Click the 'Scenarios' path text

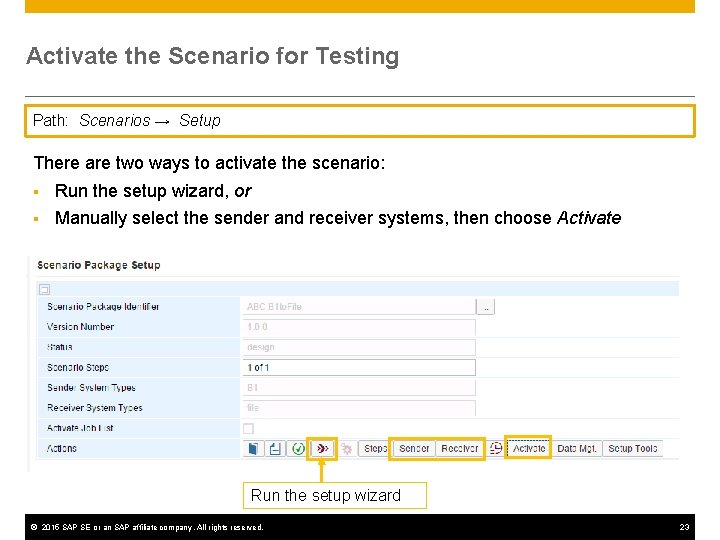click(x=115, y=120)
